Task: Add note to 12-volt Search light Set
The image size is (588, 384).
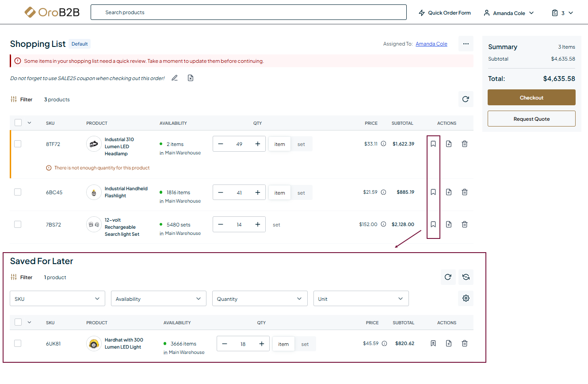Action: (x=449, y=224)
